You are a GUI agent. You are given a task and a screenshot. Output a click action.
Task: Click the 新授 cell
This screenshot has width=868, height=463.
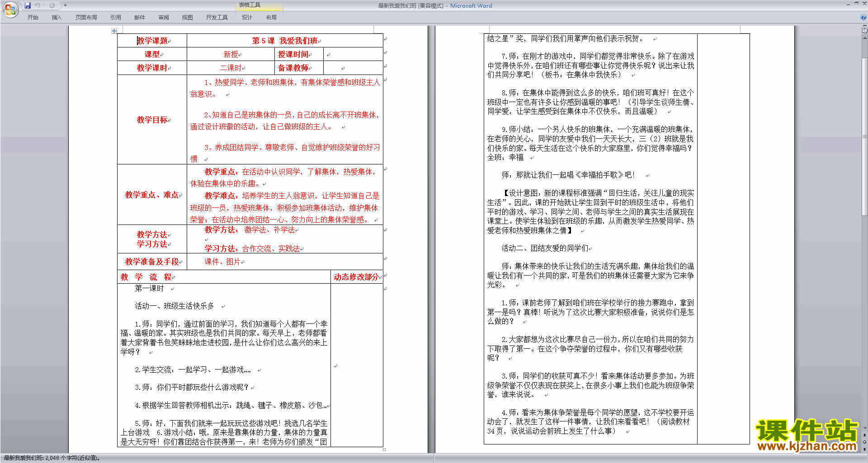(x=231, y=54)
